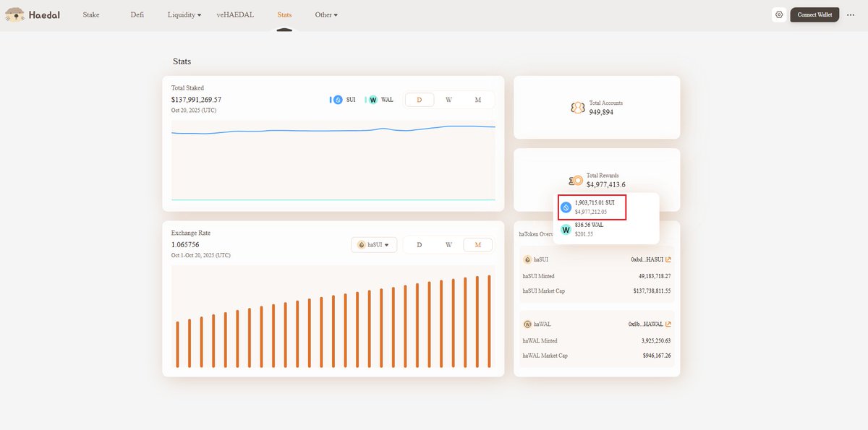Click the first bar in Exchange Rate chart
The image size is (868, 430).
pos(177,344)
